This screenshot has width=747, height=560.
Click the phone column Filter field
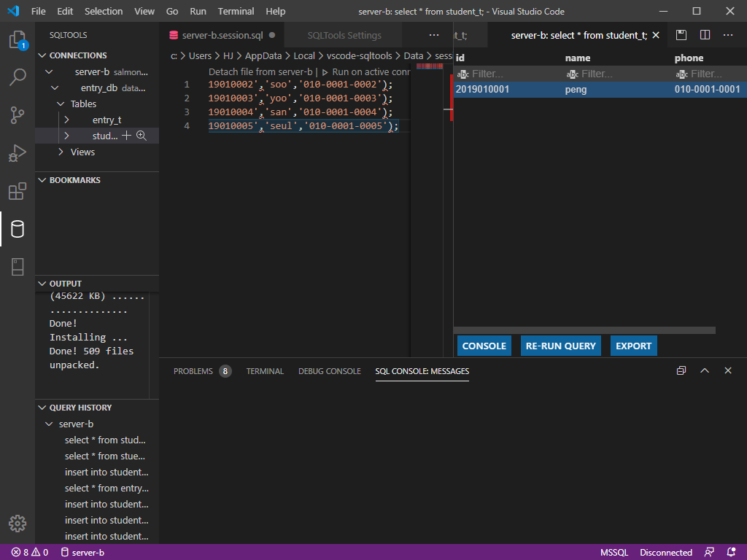click(710, 74)
